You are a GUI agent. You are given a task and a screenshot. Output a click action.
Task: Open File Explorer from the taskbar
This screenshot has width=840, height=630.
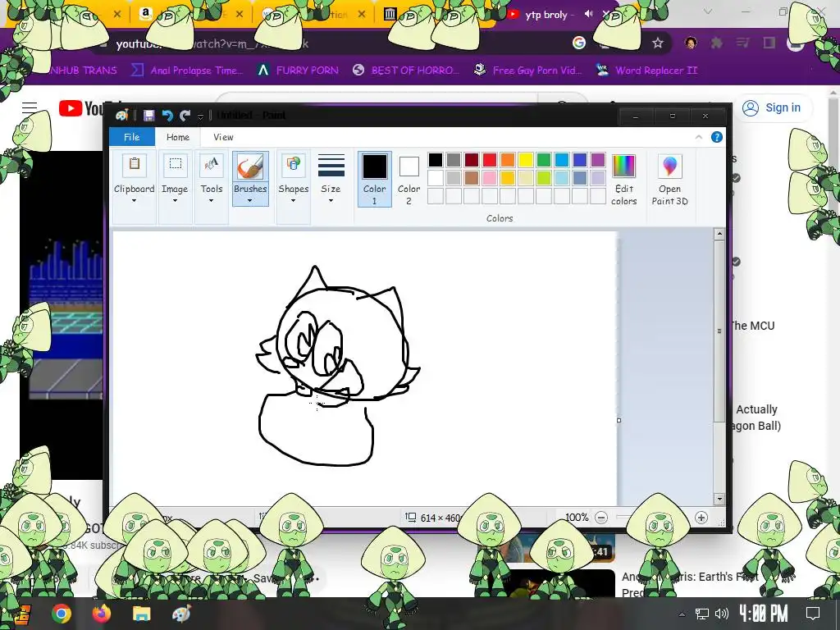click(x=141, y=614)
